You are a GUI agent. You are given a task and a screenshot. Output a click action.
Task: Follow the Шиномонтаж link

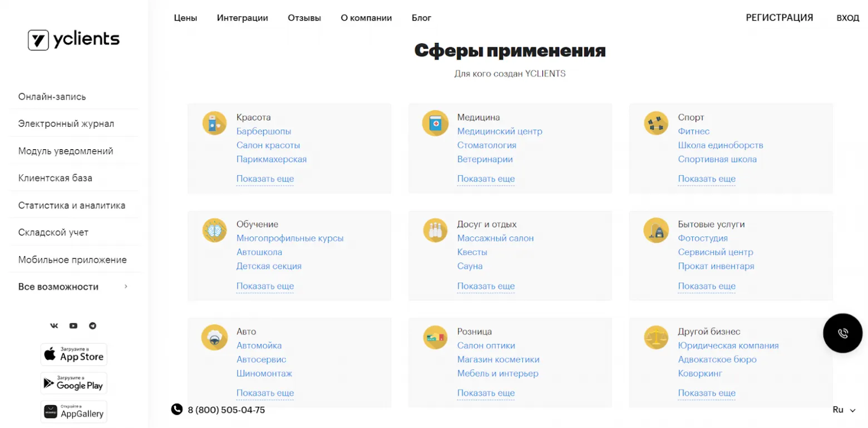point(264,373)
